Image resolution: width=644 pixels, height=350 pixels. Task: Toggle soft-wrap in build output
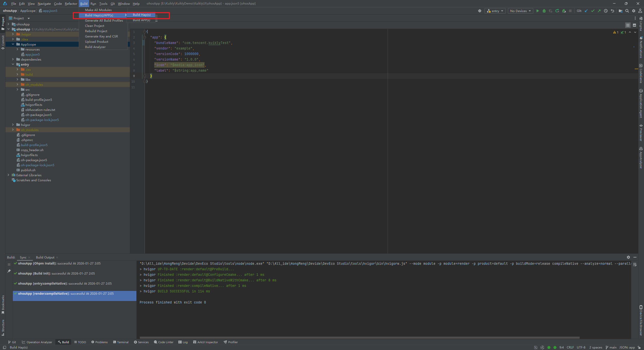tap(635, 265)
